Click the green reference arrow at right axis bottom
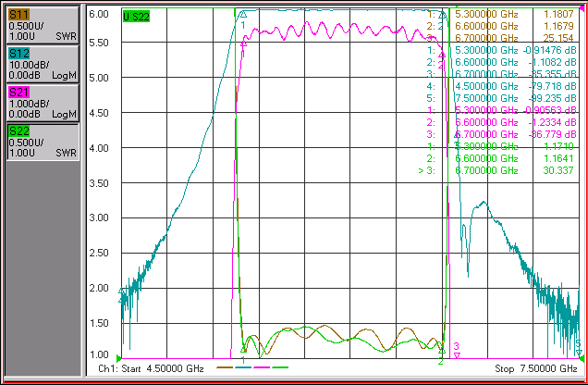This screenshot has width=588, height=385. click(x=582, y=358)
